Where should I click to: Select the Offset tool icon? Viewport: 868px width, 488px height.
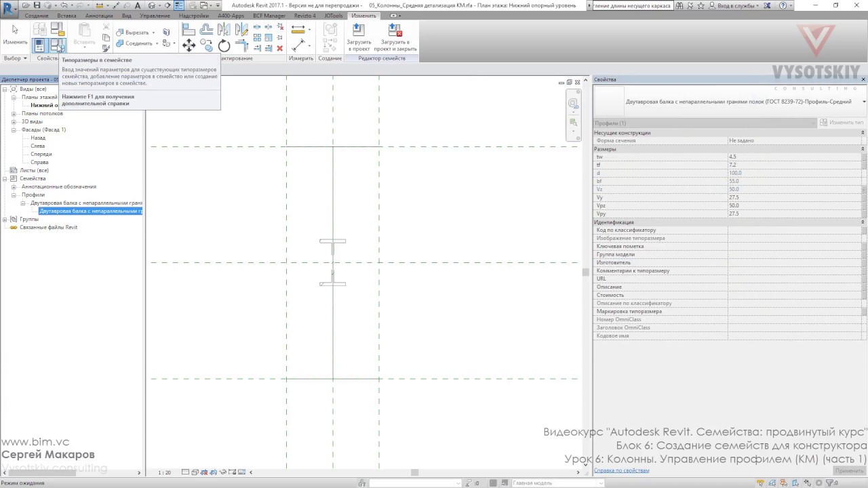206,30
